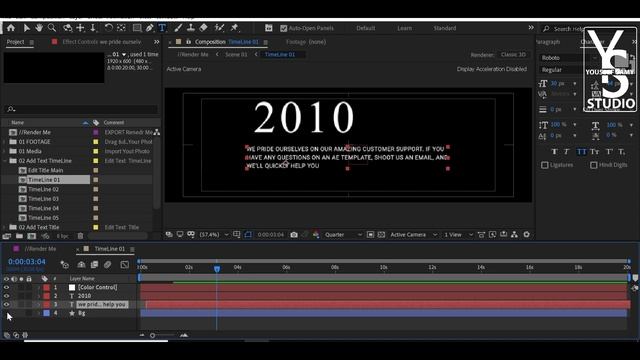Open the Footage (none) tab
The image size is (640, 360).
tap(306, 42)
